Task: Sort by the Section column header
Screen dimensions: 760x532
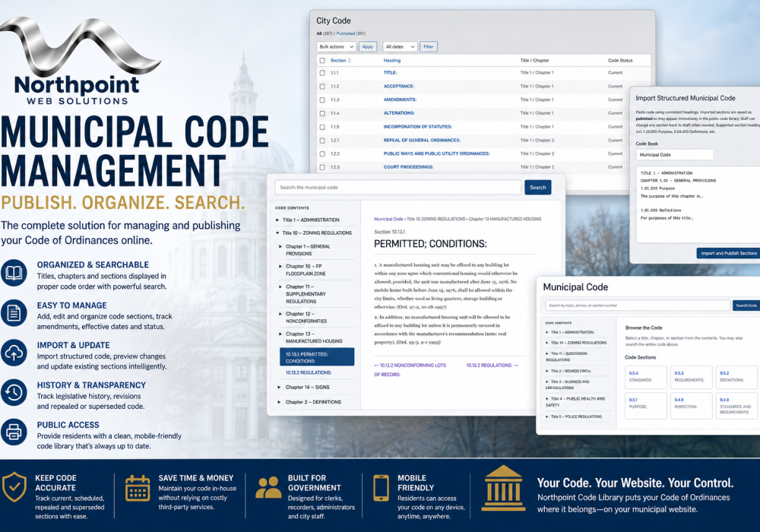Action: (x=340, y=61)
